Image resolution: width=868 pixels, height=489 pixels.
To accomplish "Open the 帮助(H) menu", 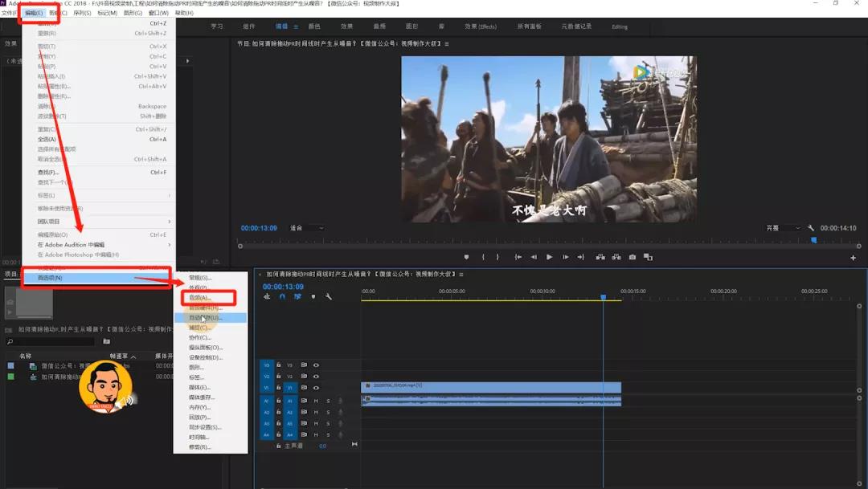I will (184, 13).
